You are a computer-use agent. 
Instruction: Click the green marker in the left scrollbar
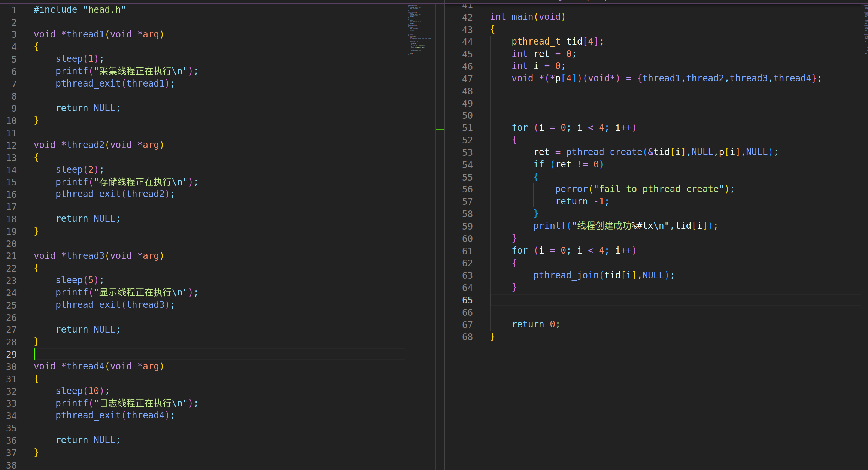click(440, 130)
